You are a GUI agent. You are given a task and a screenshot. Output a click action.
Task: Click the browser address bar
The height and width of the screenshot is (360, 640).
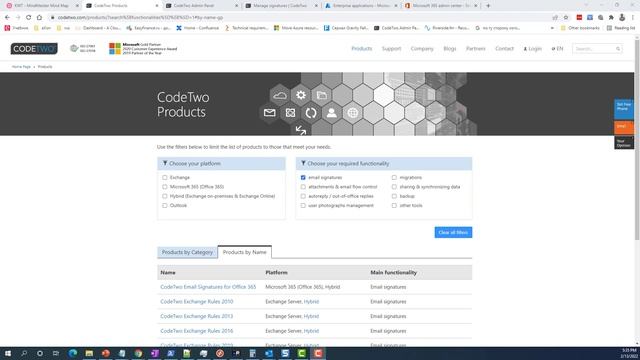point(302,18)
